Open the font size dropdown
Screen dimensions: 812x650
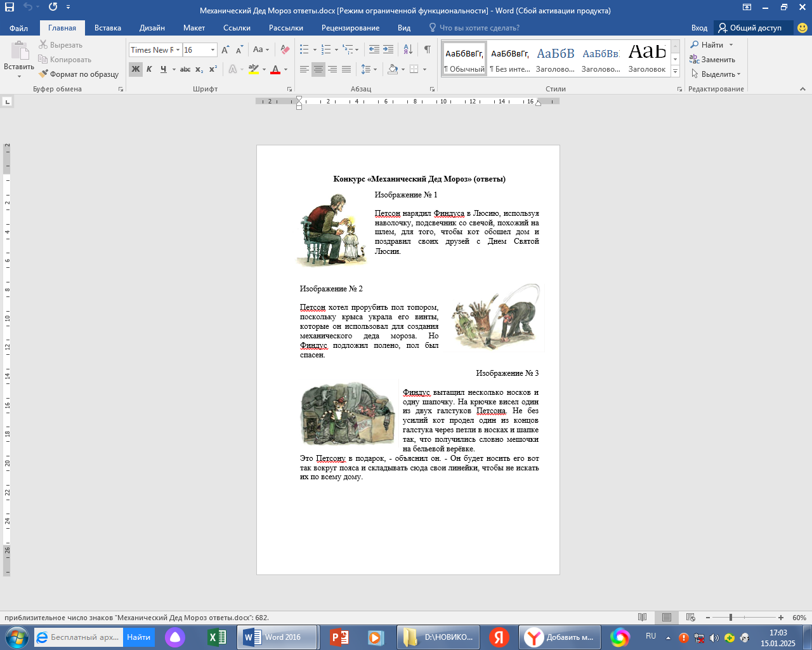(213, 50)
